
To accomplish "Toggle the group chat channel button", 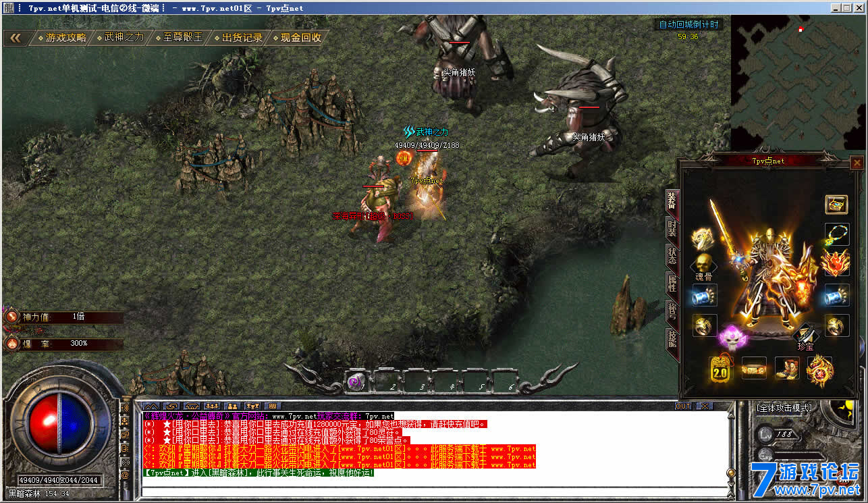I will [x=125, y=421].
